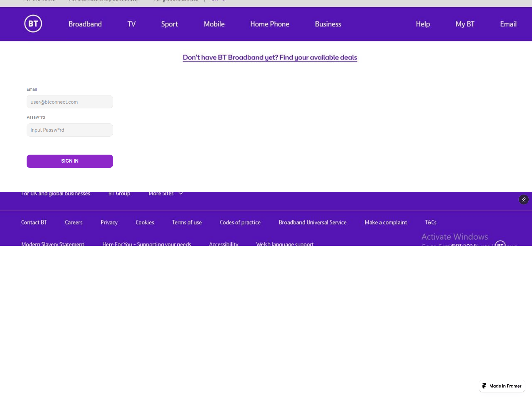Open the Careers footer link

(x=74, y=222)
